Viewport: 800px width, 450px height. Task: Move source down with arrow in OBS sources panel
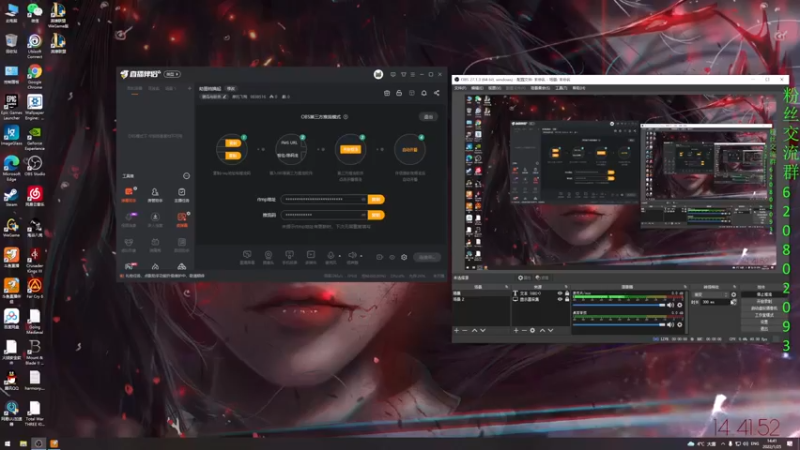551,331
